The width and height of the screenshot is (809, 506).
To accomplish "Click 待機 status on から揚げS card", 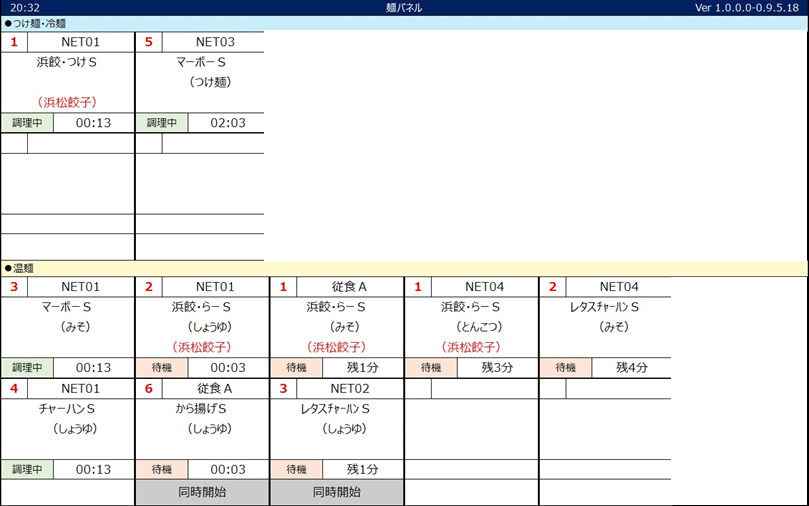I will [x=161, y=469].
